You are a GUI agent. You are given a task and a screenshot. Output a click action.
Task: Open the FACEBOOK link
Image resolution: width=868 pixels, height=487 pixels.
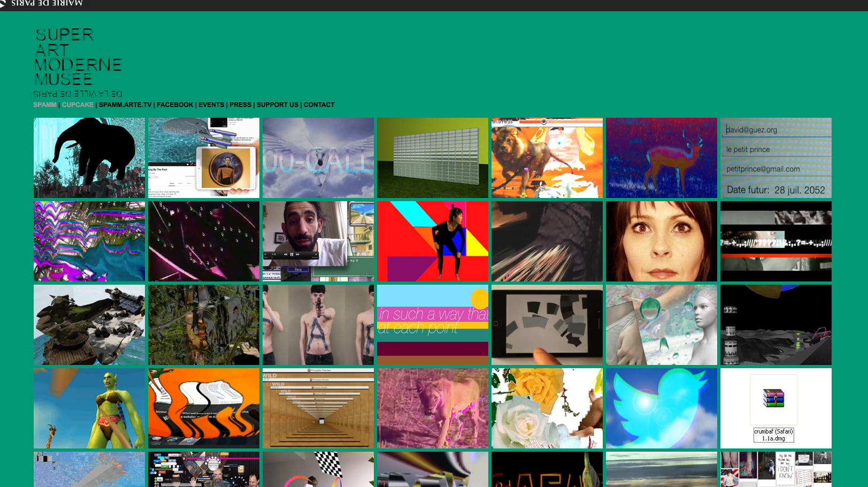(x=175, y=105)
